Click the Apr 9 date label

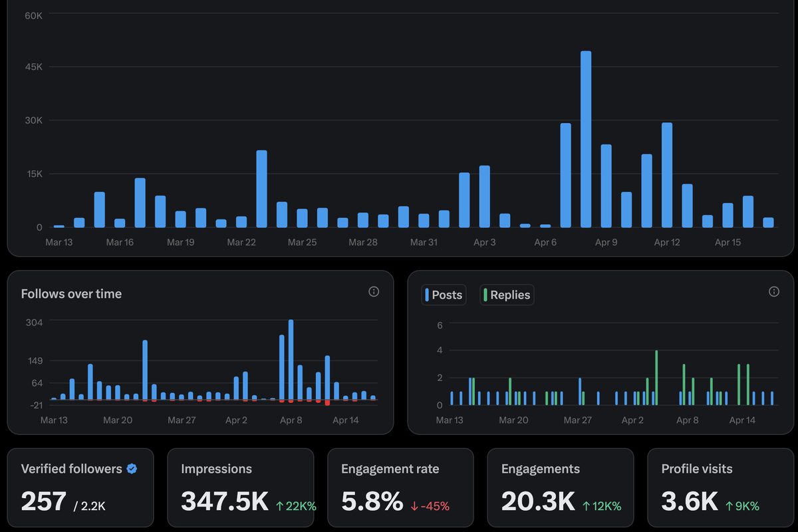click(x=606, y=242)
